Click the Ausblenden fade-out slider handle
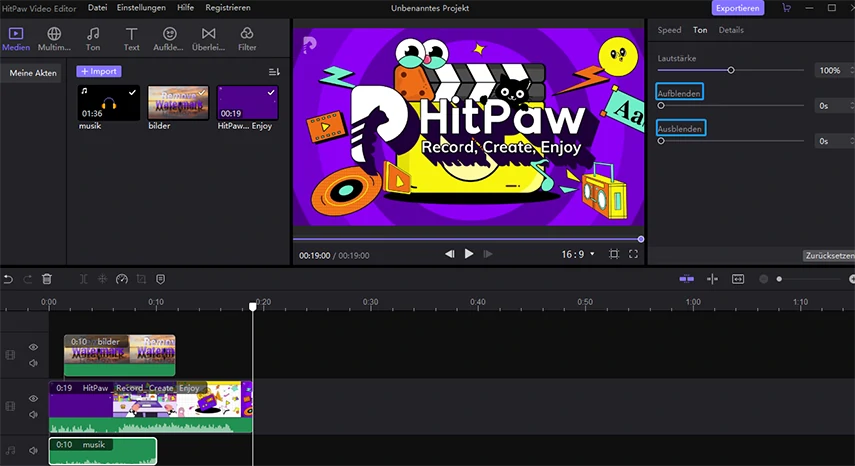 [661, 141]
